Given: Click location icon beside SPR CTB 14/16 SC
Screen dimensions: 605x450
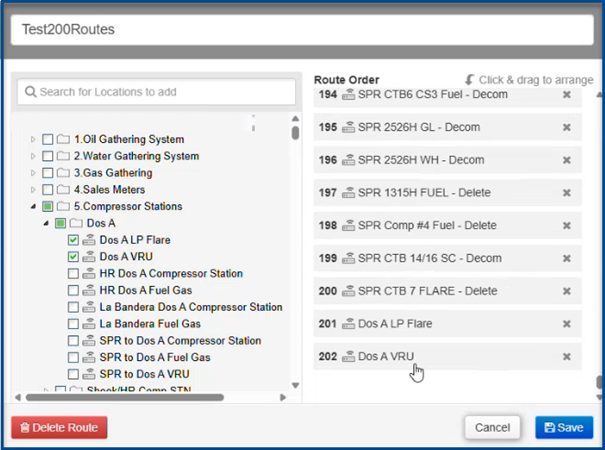Looking at the screenshot, I should [349, 259].
